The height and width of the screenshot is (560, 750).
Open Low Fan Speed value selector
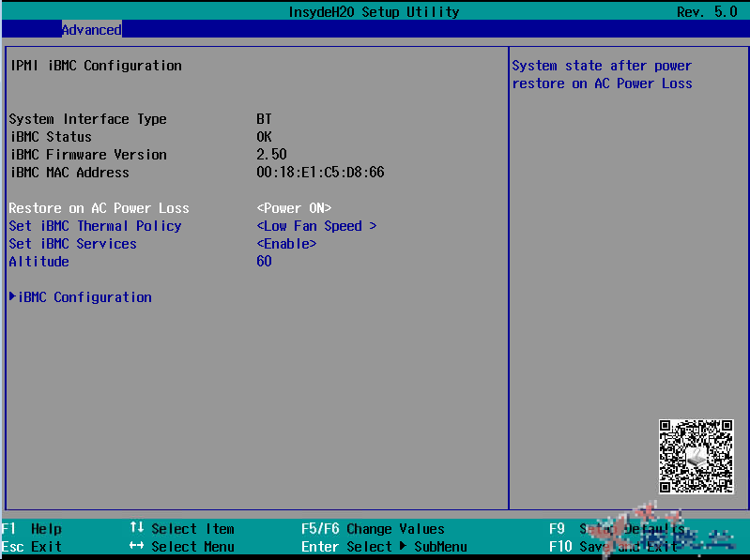(316, 226)
